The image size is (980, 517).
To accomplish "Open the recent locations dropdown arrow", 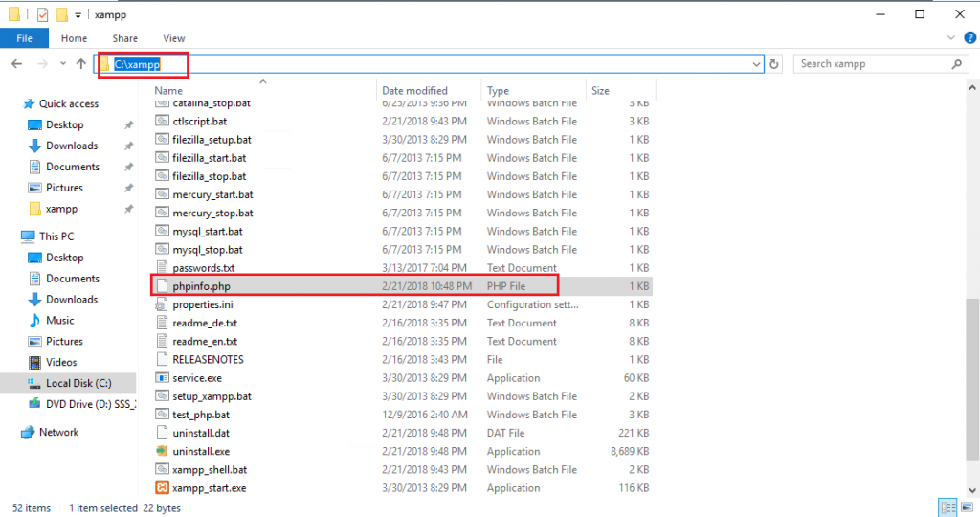I will point(62,64).
